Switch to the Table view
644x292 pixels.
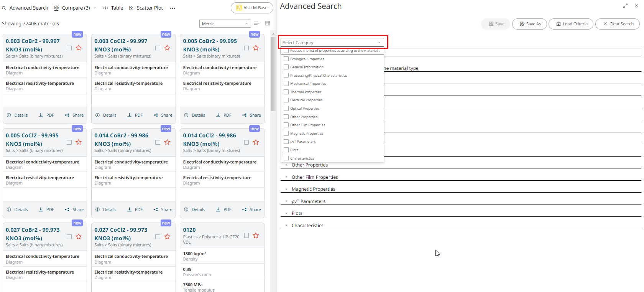tap(113, 8)
